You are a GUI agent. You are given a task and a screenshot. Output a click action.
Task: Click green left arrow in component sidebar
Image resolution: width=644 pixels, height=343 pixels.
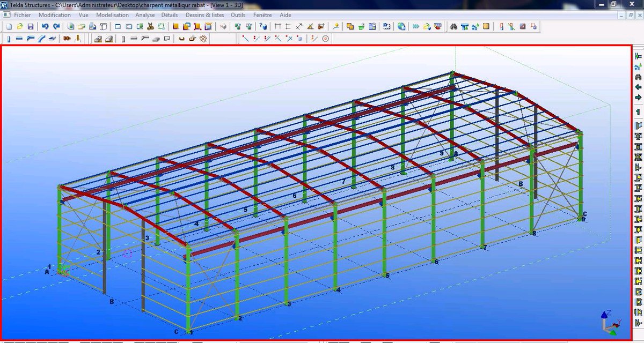(x=638, y=87)
